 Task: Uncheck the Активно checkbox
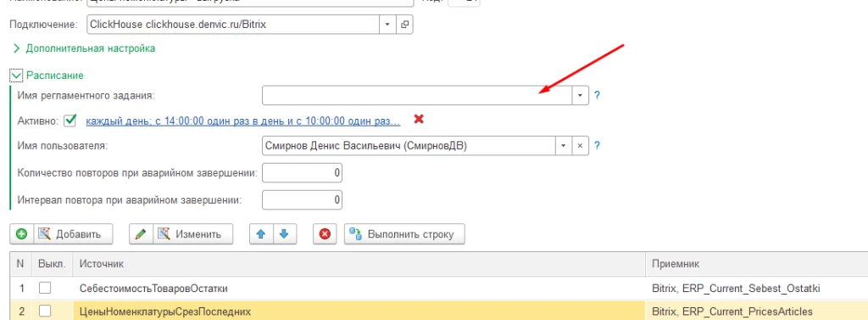click(x=70, y=121)
